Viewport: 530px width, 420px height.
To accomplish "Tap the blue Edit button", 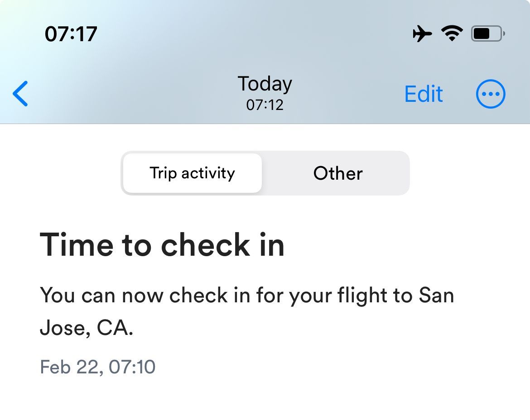I will [424, 94].
